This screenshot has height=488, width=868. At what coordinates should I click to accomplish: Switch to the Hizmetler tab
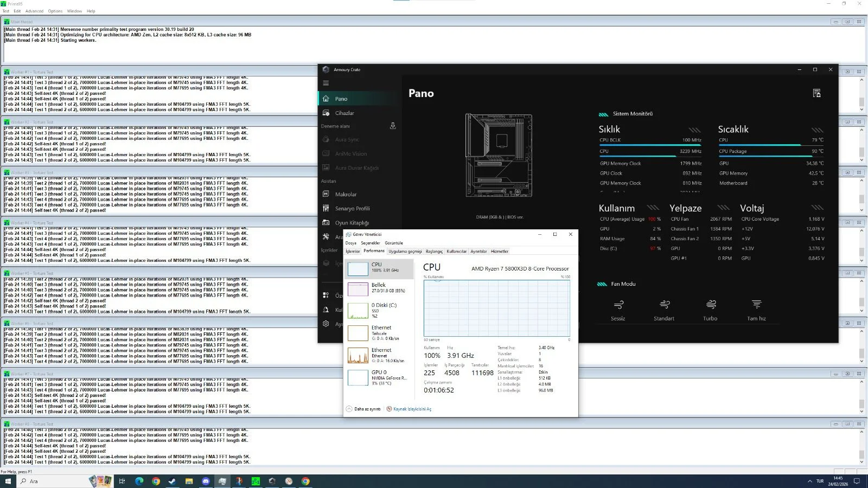pyautogui.click(x=500, y=252)
